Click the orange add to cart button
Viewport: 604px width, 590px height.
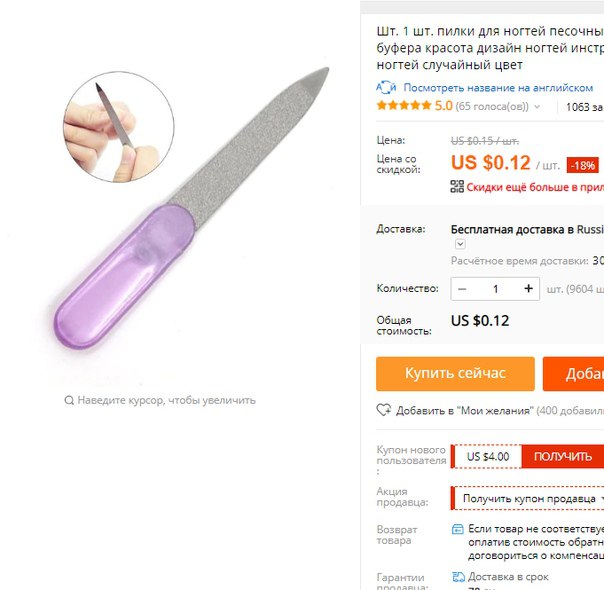(x=573, y=374)
